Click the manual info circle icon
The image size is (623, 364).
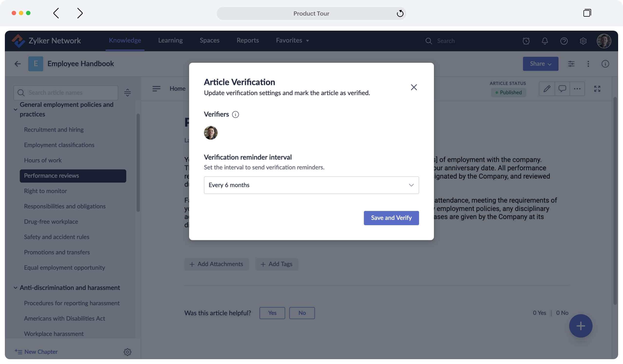click(x=605, y=64)
